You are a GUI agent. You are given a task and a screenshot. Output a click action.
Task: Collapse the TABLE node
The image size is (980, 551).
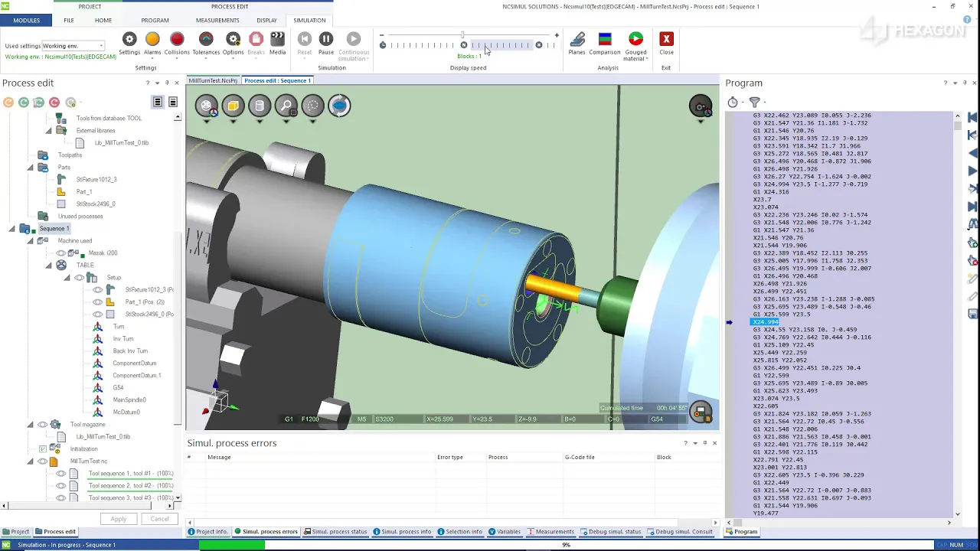[x=48, y=266]
